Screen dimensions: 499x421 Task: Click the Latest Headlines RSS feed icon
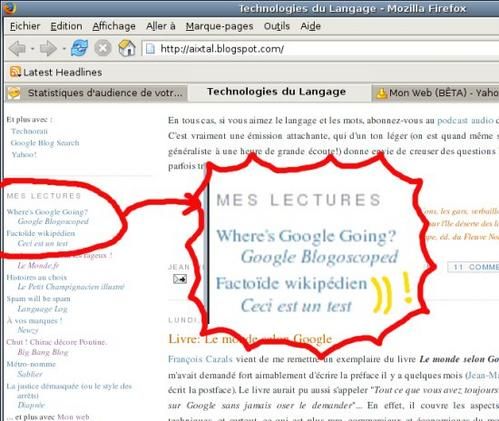15,72
